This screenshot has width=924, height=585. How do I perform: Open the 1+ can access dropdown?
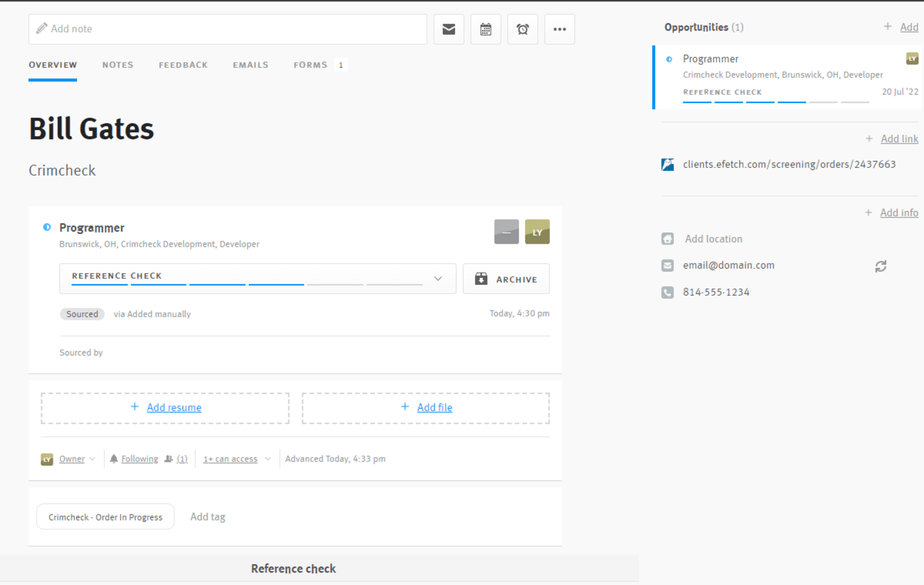click(x=237, y=459)
